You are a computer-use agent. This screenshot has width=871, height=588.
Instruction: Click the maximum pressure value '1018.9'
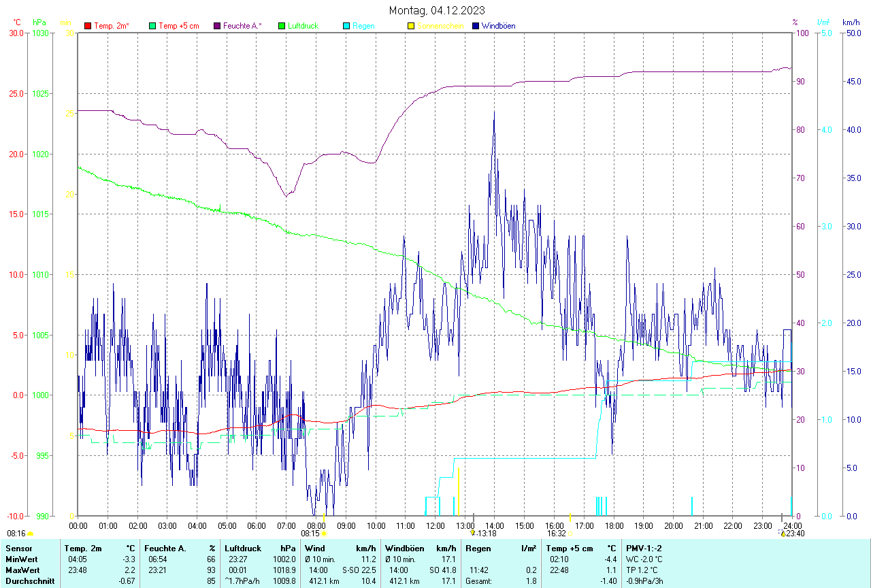click(x=284, y=570)
